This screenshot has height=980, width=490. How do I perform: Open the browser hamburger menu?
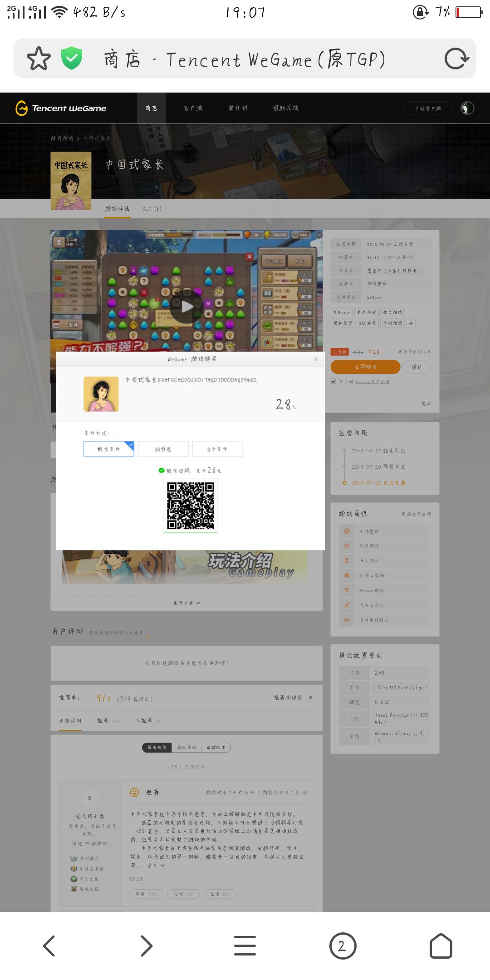tap(245, 946)
